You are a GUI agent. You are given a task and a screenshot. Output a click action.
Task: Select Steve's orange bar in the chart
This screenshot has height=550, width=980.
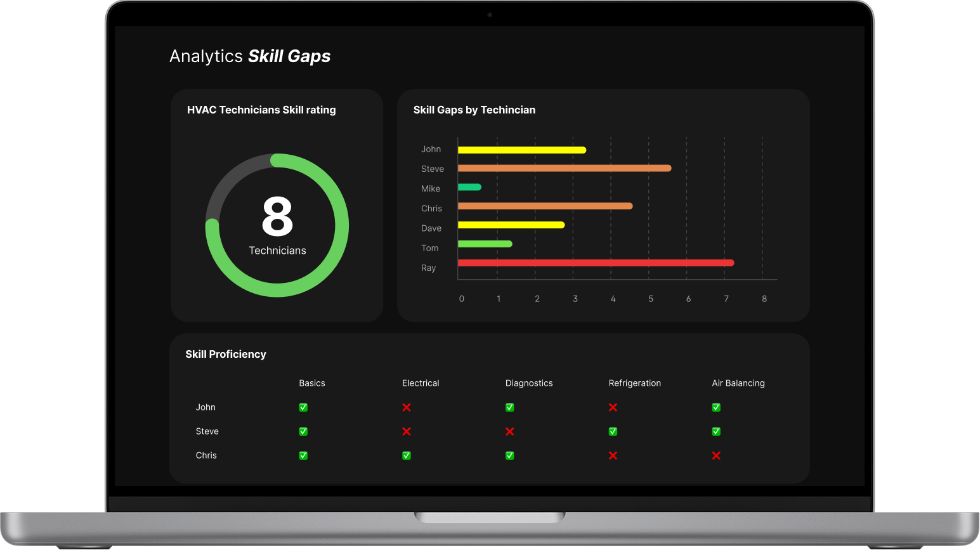coord(565,168)
